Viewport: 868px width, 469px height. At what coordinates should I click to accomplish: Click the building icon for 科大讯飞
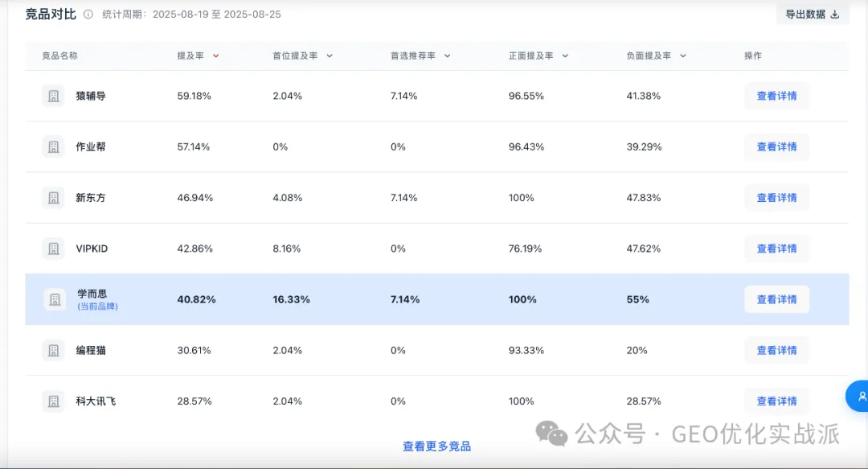(x=54, y=401)
